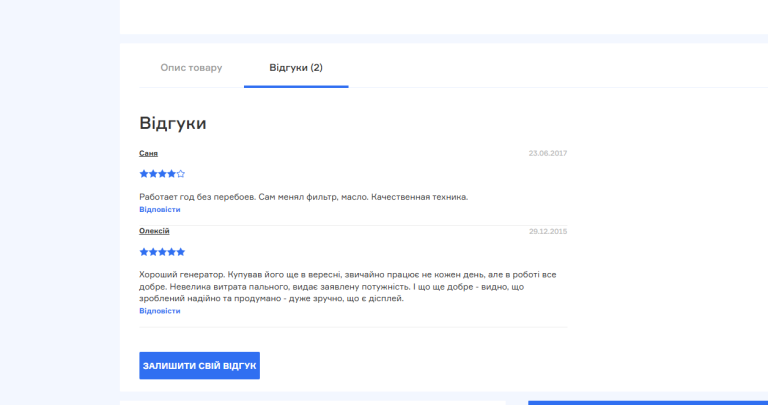Select the review date 23.06.2017
Image resolution: width=768 pixels, height=405 pixels.
point(548,153)
